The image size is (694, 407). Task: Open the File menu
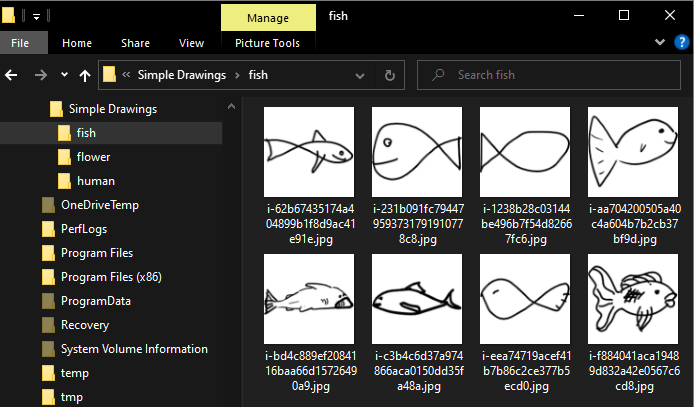click(22, 43)
